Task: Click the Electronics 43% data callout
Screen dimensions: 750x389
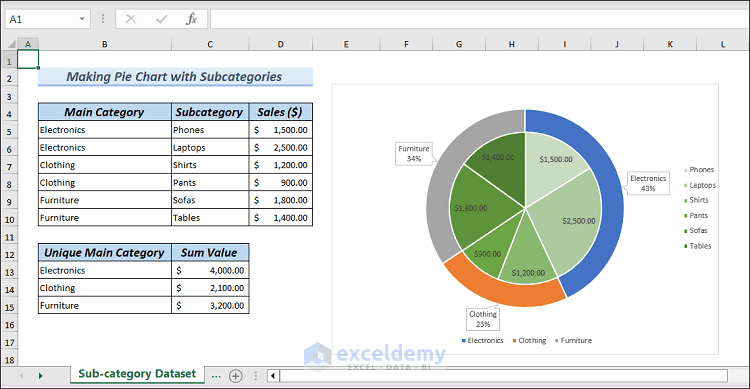Action: [x=648, y=183]
